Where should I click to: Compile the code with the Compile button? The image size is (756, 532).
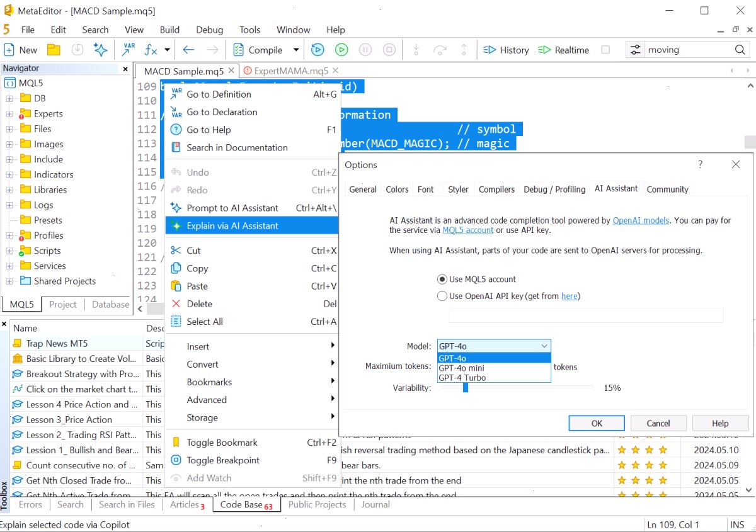[258, 50]
